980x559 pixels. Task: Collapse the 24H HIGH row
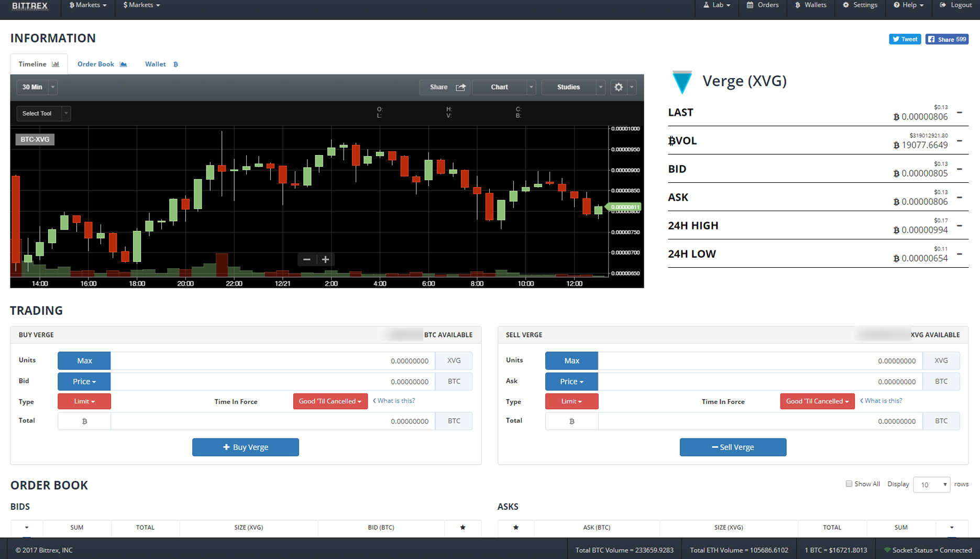960,226
